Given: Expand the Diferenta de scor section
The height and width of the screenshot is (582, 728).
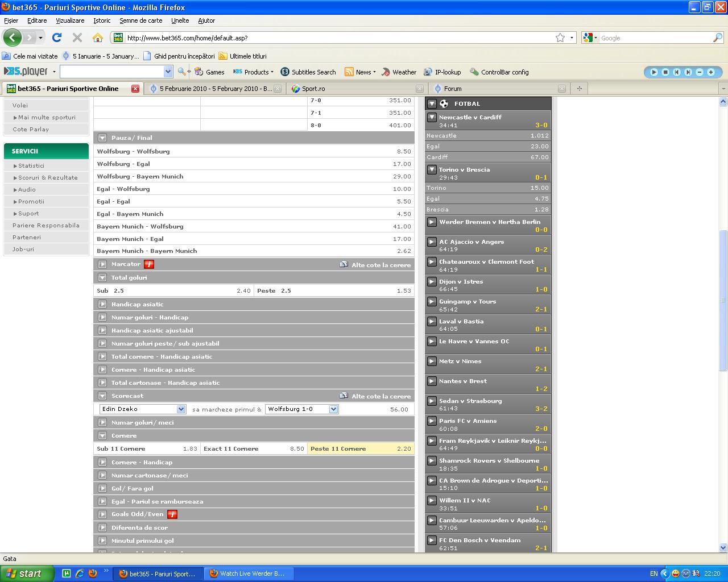Looking at the screenshot, I should pos(102,527).
